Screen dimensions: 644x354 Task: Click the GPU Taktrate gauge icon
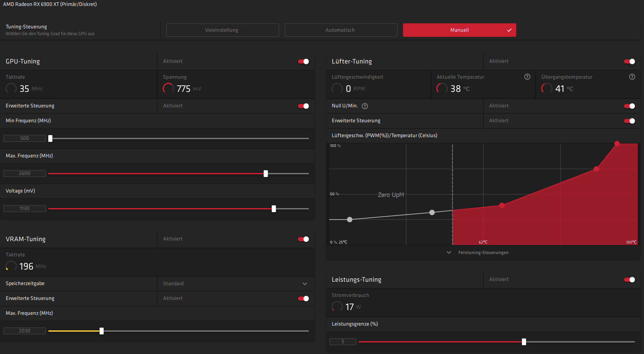tap(11, 88)
